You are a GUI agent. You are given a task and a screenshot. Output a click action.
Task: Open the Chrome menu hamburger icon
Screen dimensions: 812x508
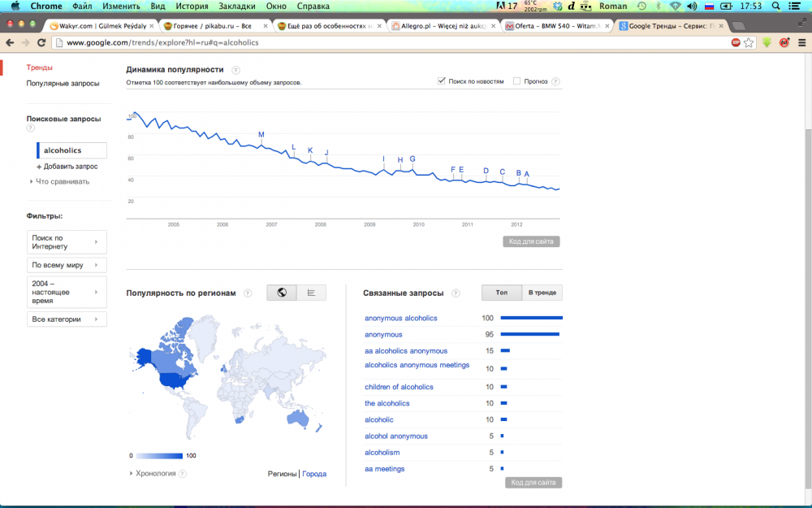[x=801, y=42]
